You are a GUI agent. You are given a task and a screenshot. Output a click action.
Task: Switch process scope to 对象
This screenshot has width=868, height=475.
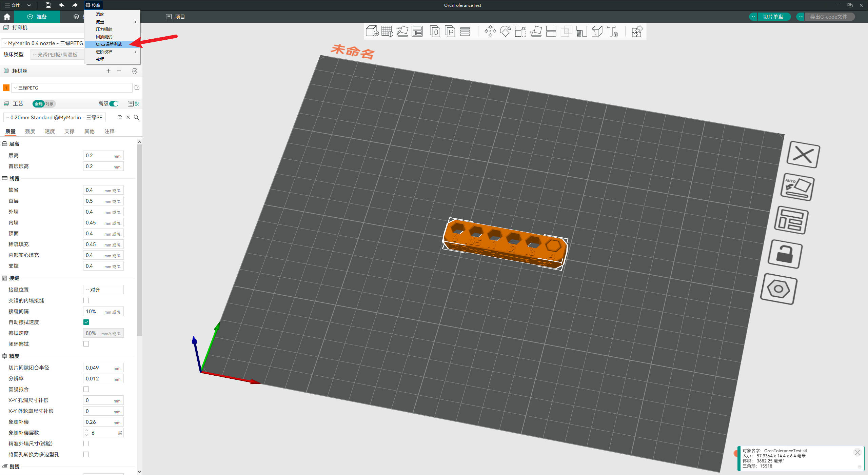point(50,104)
